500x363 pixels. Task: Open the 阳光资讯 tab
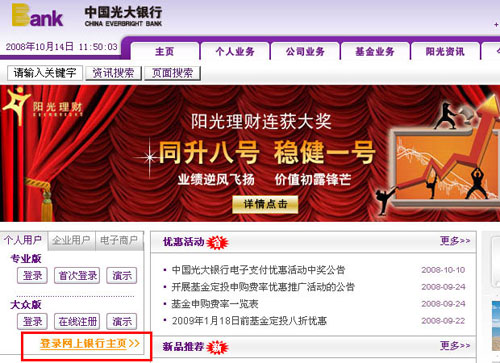point(445,52)
